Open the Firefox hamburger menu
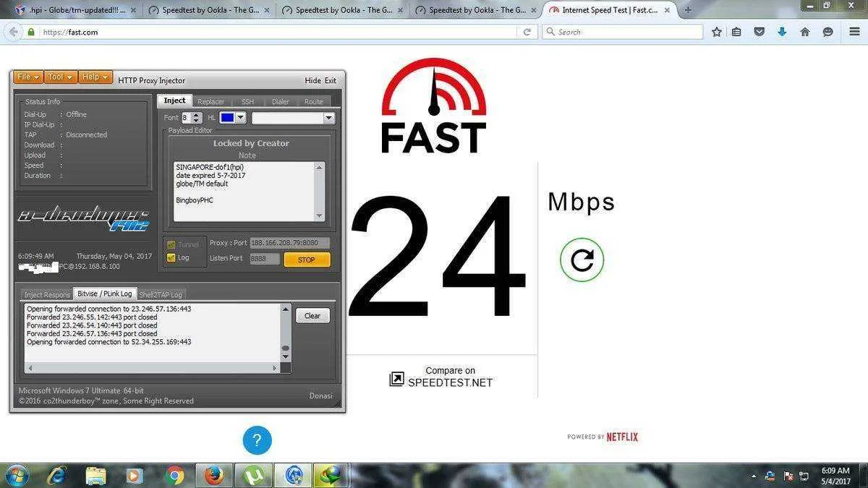The image size is (868, 488). coord(854,32)
